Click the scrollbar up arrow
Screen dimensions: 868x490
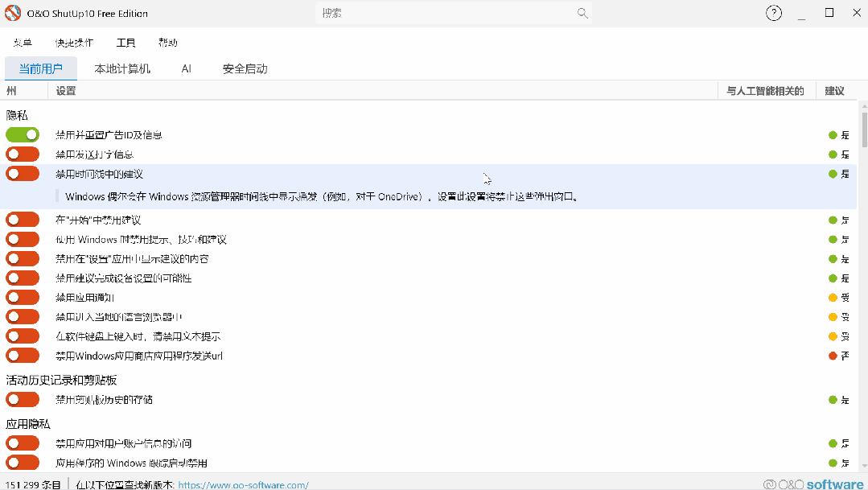pos(864,105)
